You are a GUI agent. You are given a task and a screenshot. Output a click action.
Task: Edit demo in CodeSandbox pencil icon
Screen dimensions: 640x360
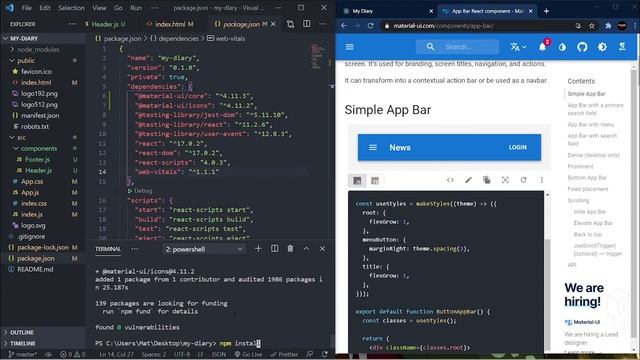(469, 180)
